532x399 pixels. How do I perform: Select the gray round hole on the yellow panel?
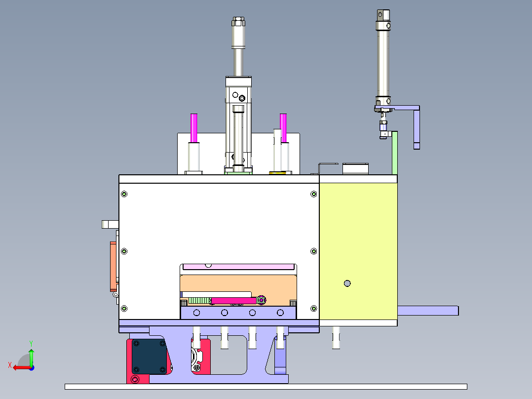point(347,283)
